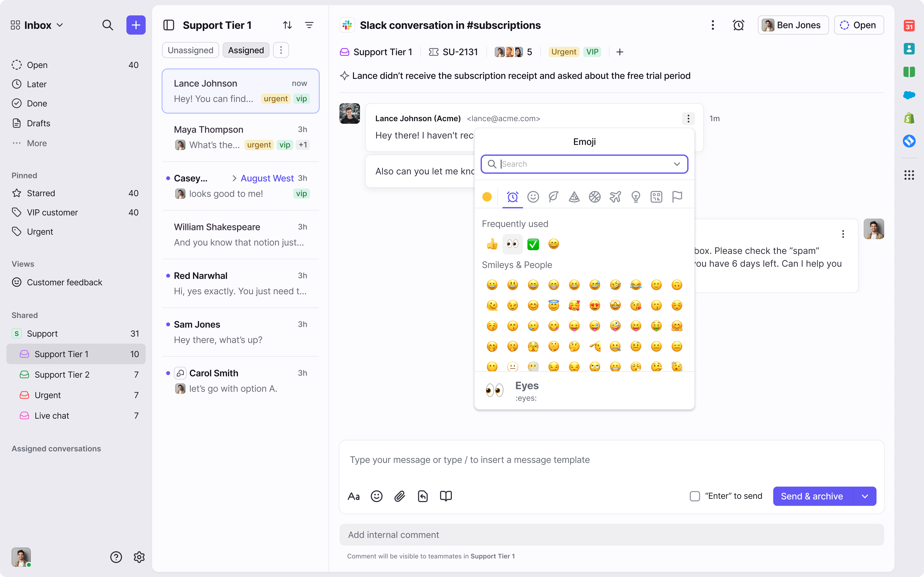The height and width of the screenshot is (577, 924).
Task: Click the Send & archive button
Action: [x=812, y=496]
